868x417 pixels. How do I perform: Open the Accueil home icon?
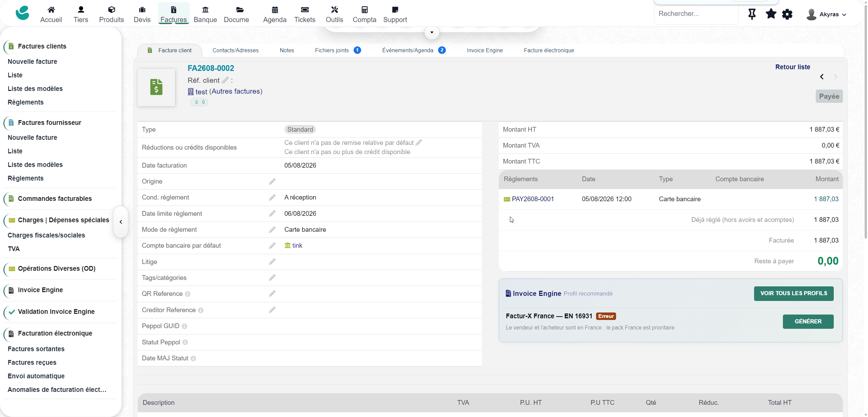click(x=51, y=10)
